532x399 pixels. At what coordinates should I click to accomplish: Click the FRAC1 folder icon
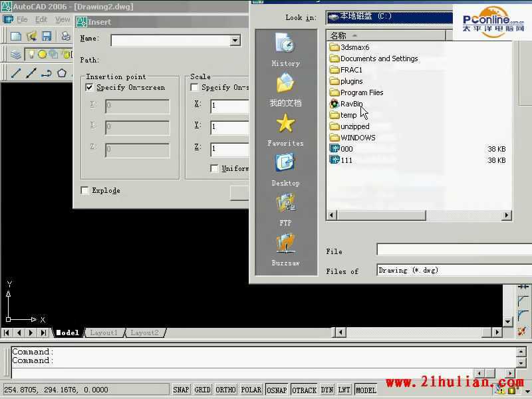[334, 70]
